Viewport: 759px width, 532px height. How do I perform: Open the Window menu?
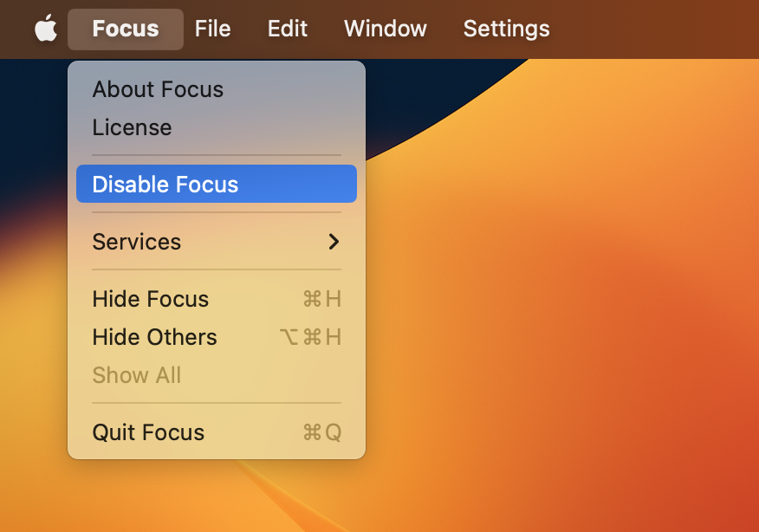pyautogui.click(x=386, y=29)
